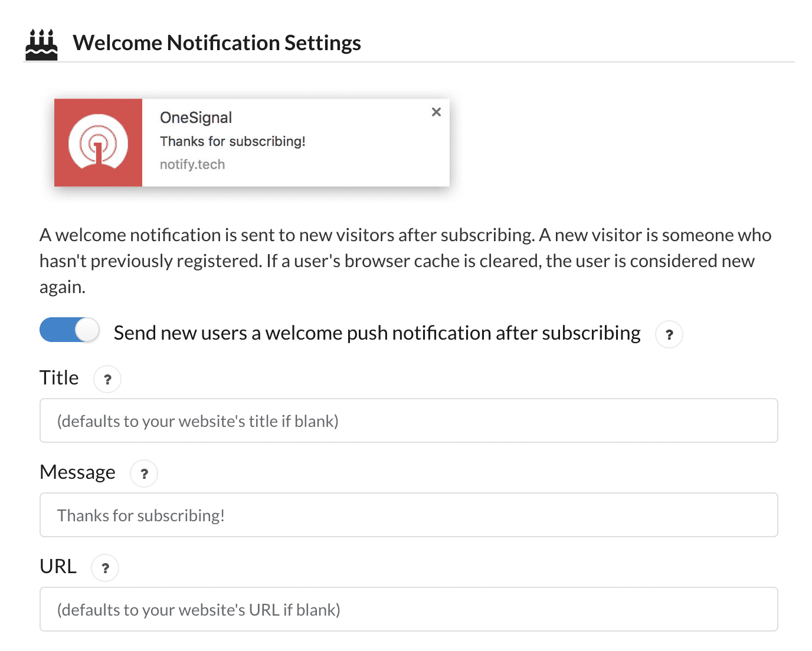Viewport: 812px width, 651px height.
Task: Close the notification preview with X
Action: [436, 112]
